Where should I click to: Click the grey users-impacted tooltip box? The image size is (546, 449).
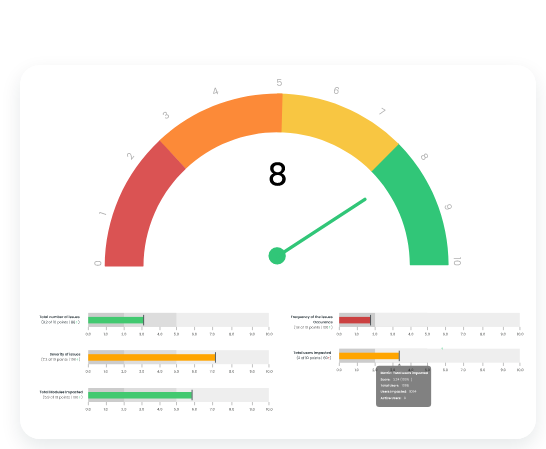[403, 386]
